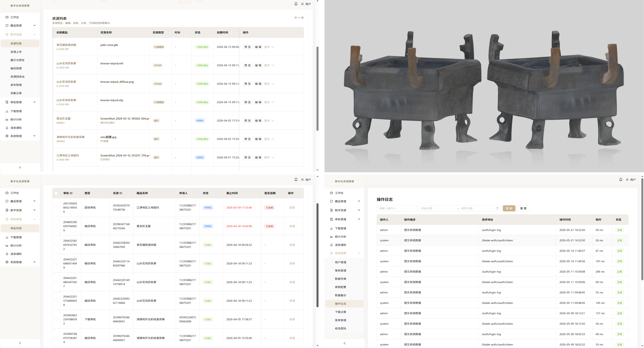This screenshot has height=348, width=644.
Task: Click the 搜索 button in 操作日志
Action: click(509, 208)
